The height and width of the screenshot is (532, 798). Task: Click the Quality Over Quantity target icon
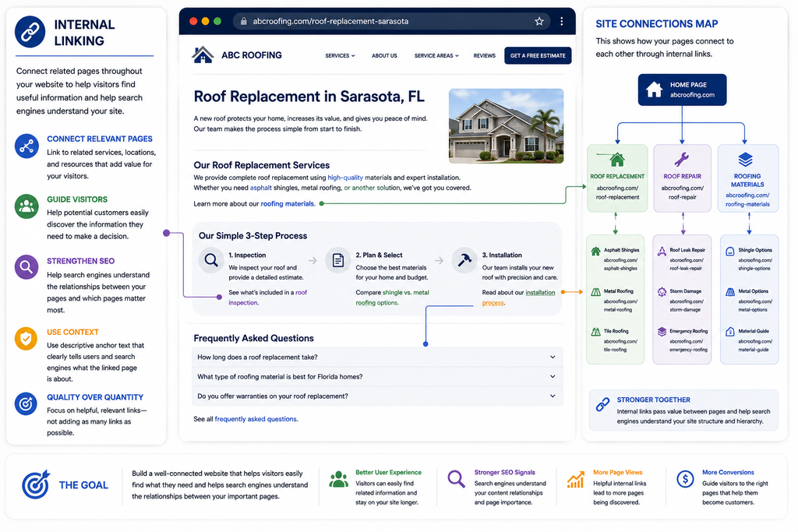[x=26, y=403]
